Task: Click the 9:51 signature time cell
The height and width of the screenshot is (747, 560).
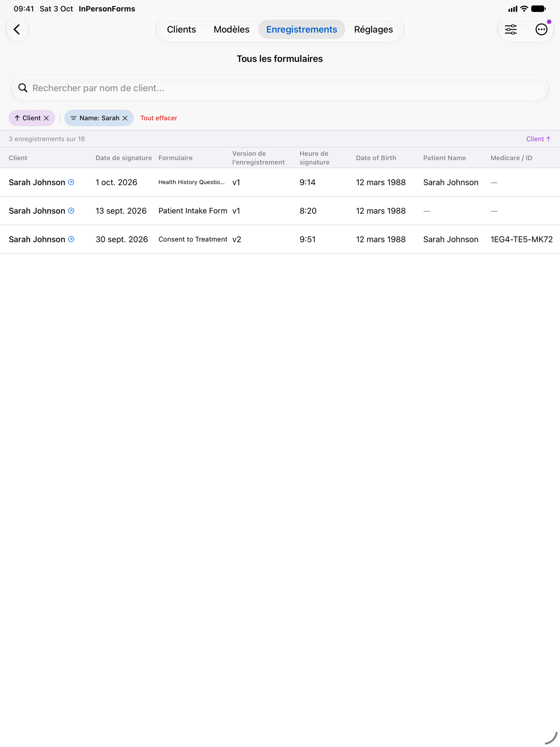Action: pos(308,239)
